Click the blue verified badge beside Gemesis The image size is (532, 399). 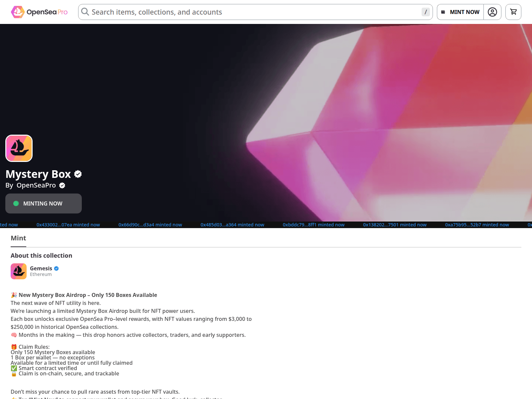[57, 268]
